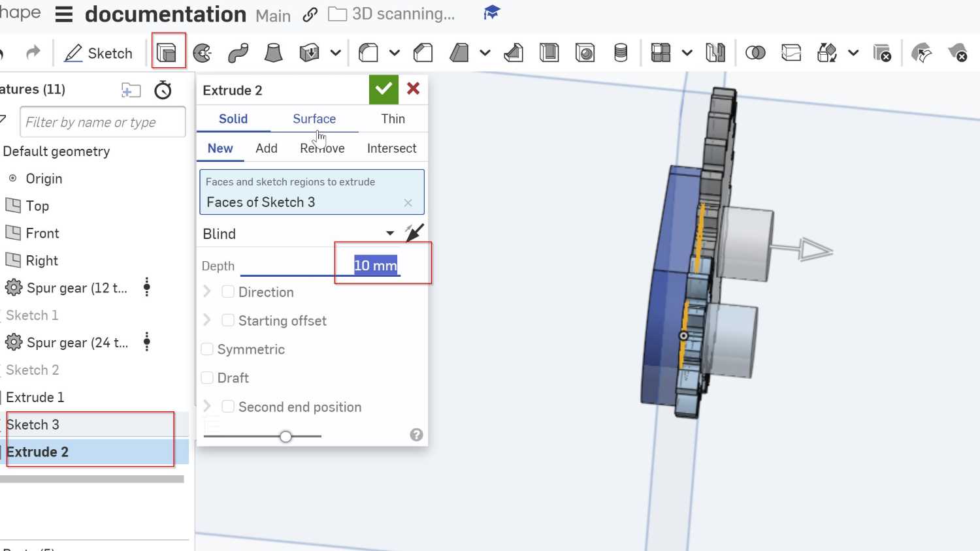
Task: Expand the Direction options chevron
Action: click(207, 291)
